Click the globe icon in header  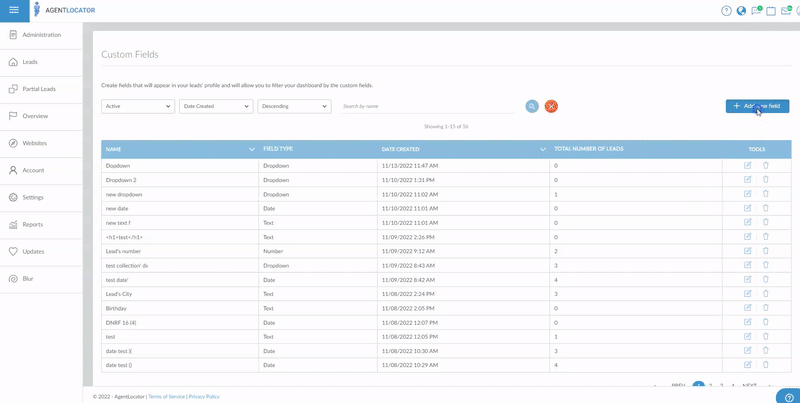pos(741,11)
